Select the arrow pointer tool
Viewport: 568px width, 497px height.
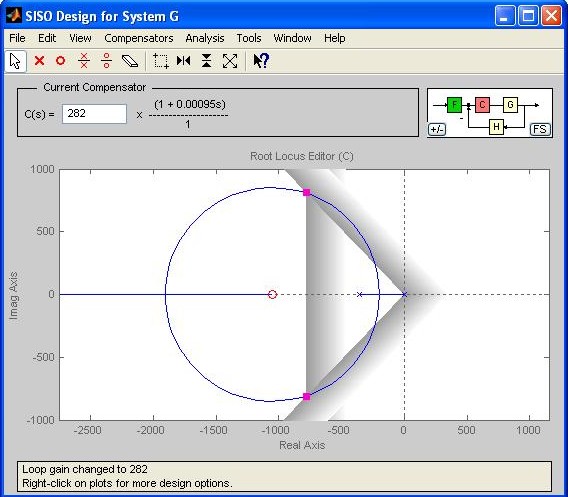click(x=16, y=61)
